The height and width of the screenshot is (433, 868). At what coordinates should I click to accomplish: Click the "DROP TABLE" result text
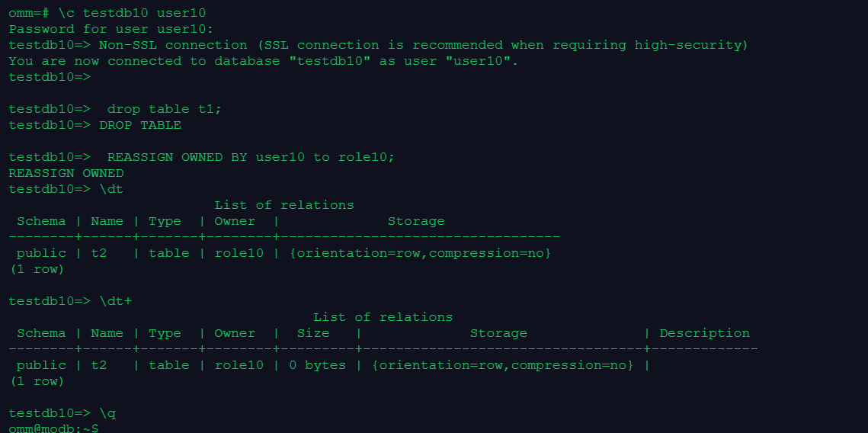pyautogui.click(x=139, y=125)
